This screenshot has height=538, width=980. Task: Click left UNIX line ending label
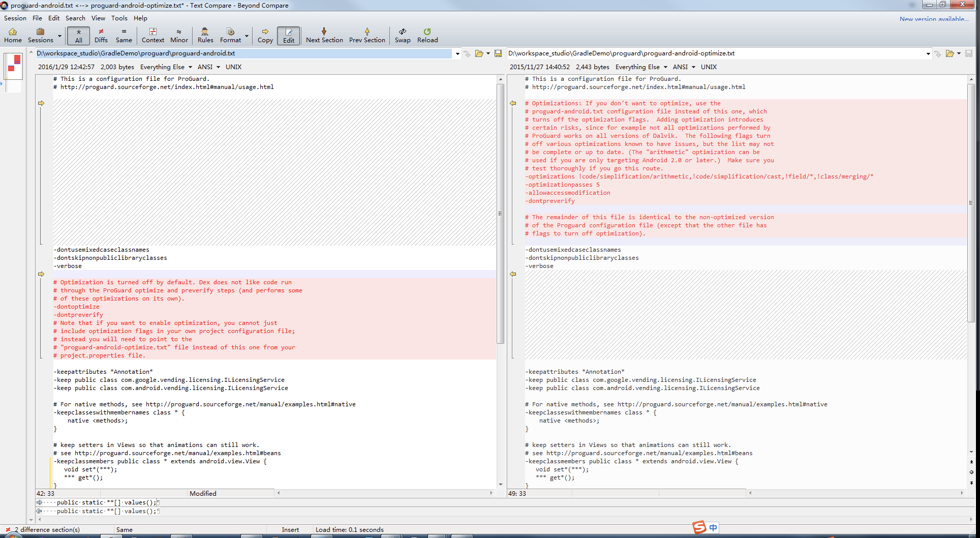point(233,67)
